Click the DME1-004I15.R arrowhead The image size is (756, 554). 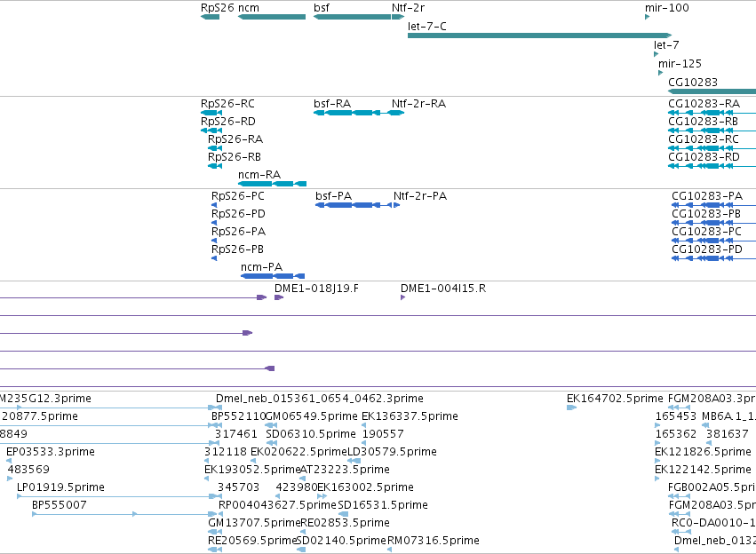(402, 297)
